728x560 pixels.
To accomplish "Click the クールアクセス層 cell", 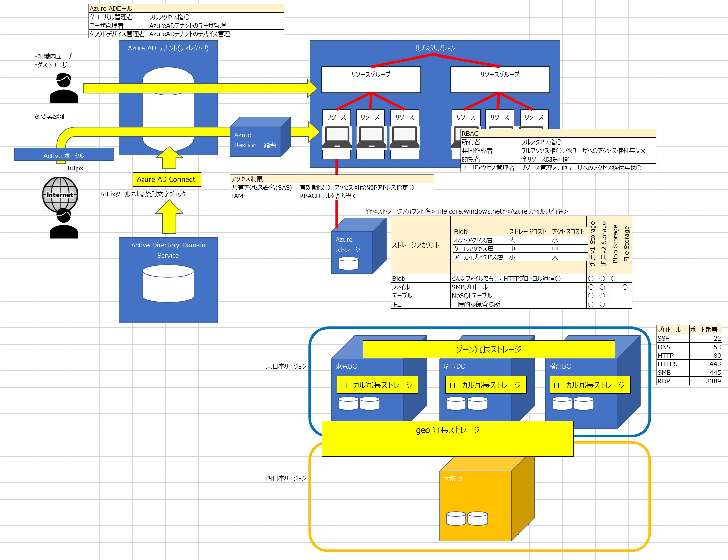I will click(x=481, y=249).
